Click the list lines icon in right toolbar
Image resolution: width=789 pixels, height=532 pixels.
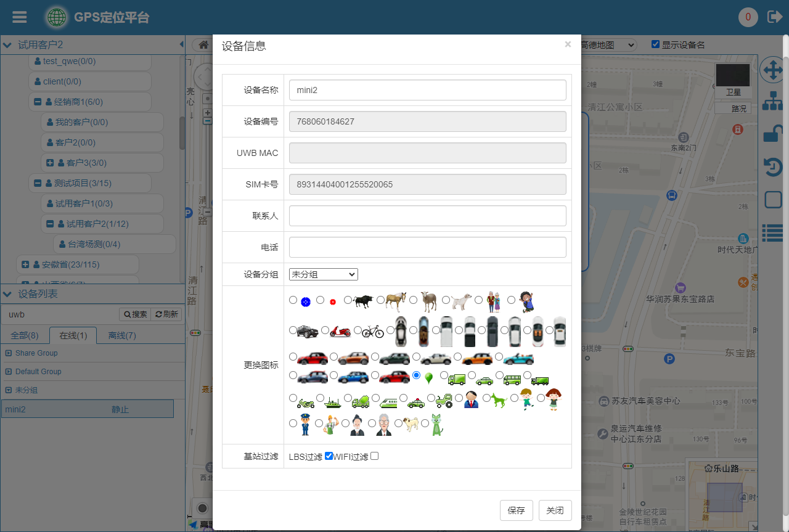(x=773, y=232)
